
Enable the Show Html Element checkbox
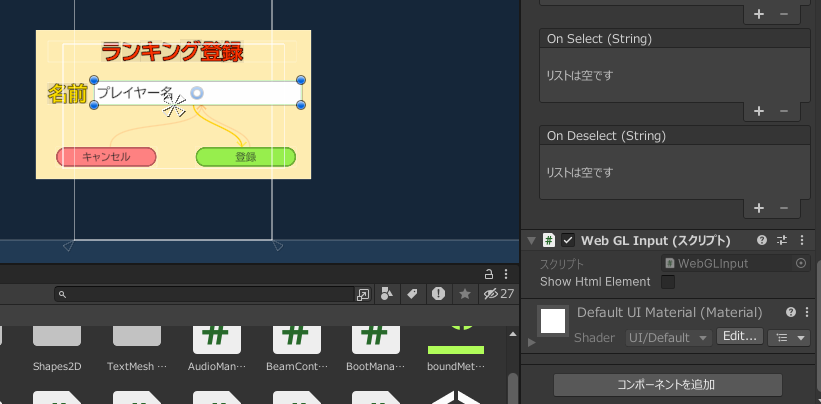668,282
